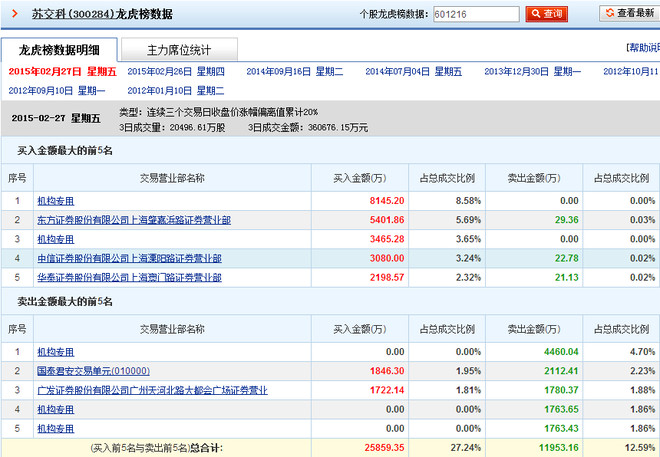The image size is (660, 457).
Task: Switch to the 主力席位统计 tab
Action: pyautogui.click(x=179, y=50)
